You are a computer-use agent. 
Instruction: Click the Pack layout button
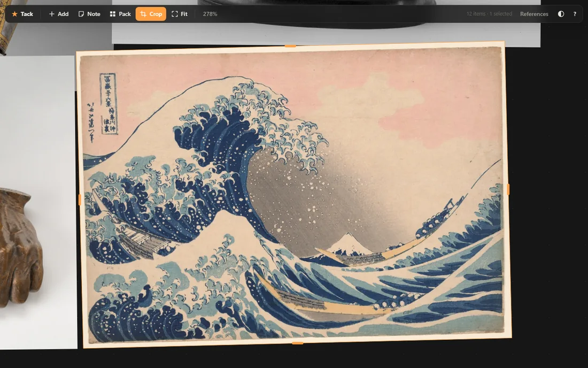(120, 14)
